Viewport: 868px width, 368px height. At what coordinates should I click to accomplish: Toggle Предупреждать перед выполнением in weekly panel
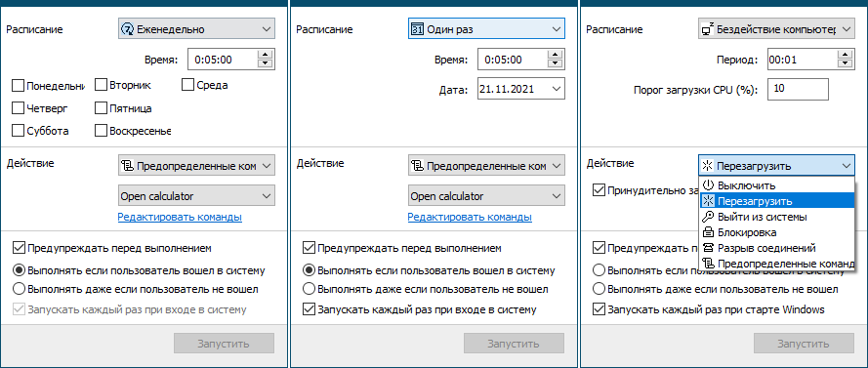[19, 247]
